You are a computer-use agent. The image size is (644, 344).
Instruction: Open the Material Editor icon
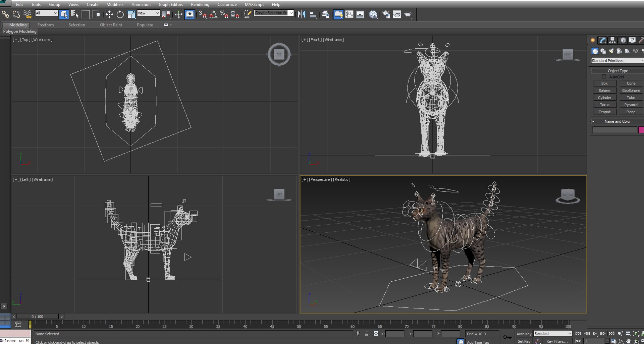tap(373, 14)
